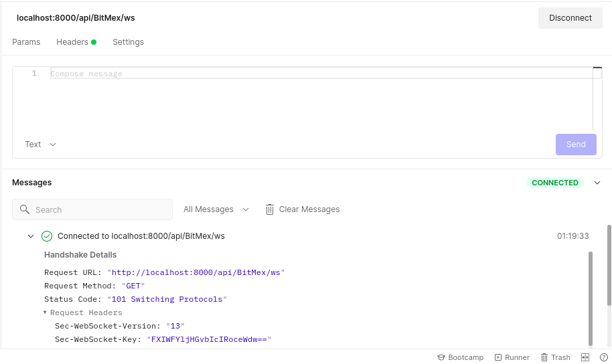Click the "GET" request method value
Screen dimensions: 612x364
coord(133,286)
